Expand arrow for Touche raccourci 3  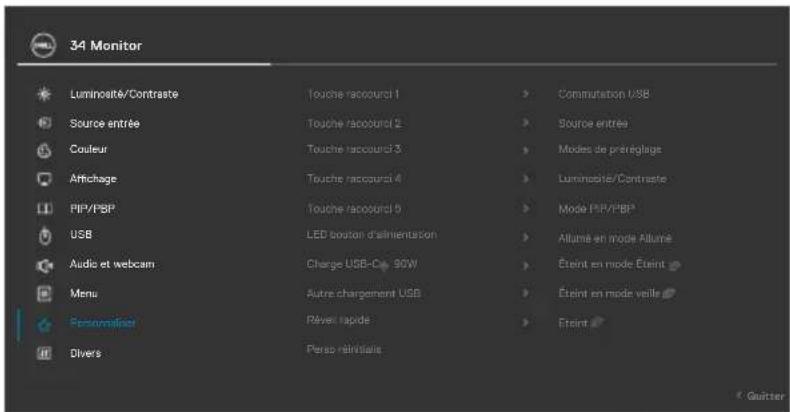525,150
